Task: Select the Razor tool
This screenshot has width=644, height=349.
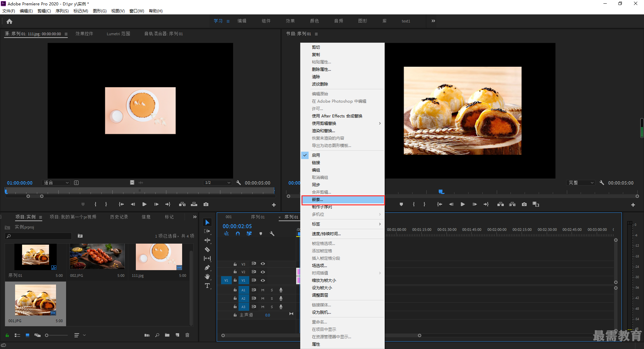Action: tap(207, 249)
